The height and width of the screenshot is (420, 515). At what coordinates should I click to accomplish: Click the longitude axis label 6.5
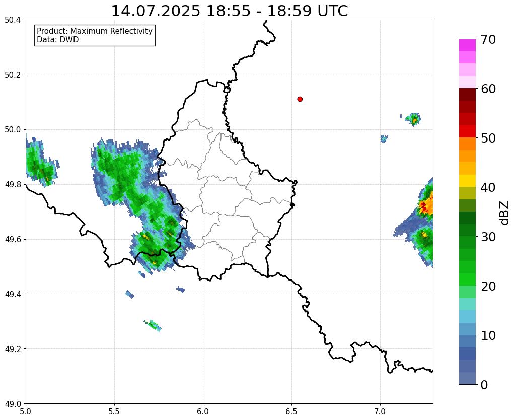click(291, 411)
